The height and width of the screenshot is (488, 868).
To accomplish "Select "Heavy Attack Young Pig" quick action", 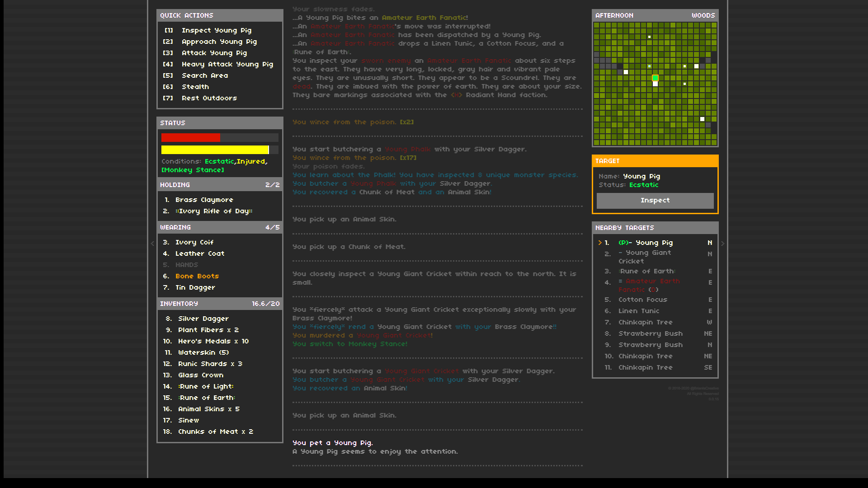I will pyautogui.click(x=227, y=64).
